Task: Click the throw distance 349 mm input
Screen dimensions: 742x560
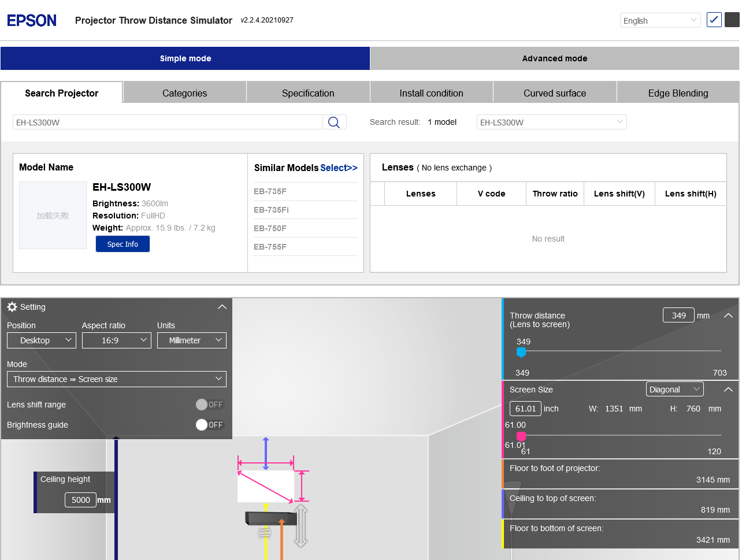Action: pyautogui.click(x=678, y=315)
